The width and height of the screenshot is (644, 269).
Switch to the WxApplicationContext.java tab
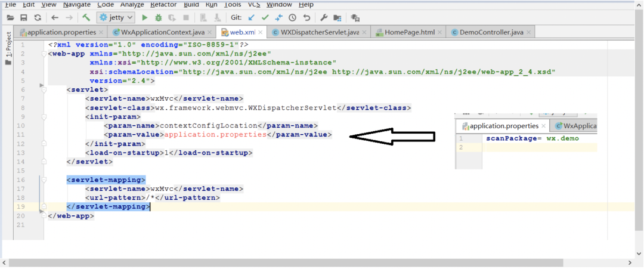[x=162, y=32]
